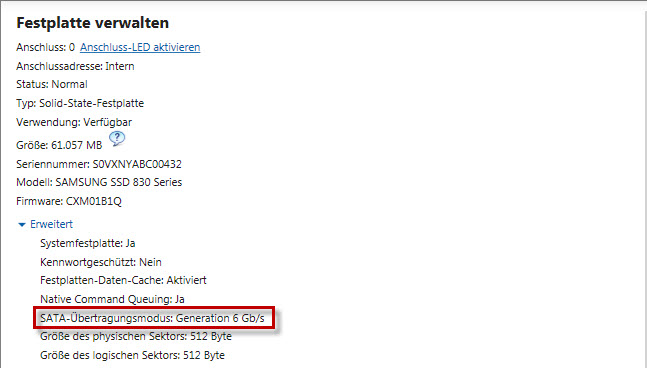
Task: Click the Verwendung: Verfügbar line
Action: coord(74,123)
